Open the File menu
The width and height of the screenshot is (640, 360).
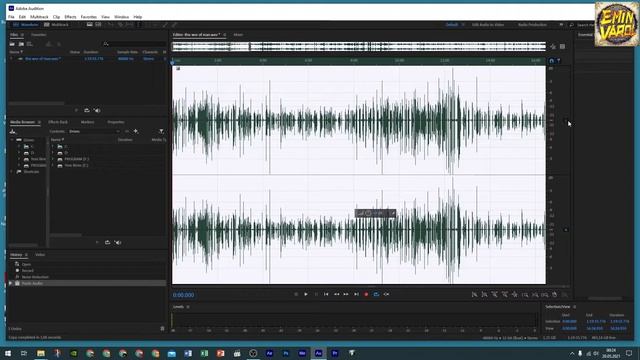[11, 17]
